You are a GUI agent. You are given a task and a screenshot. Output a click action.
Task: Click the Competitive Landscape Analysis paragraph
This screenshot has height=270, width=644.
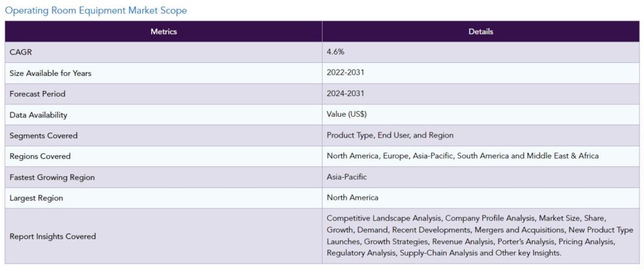[480, 235]
